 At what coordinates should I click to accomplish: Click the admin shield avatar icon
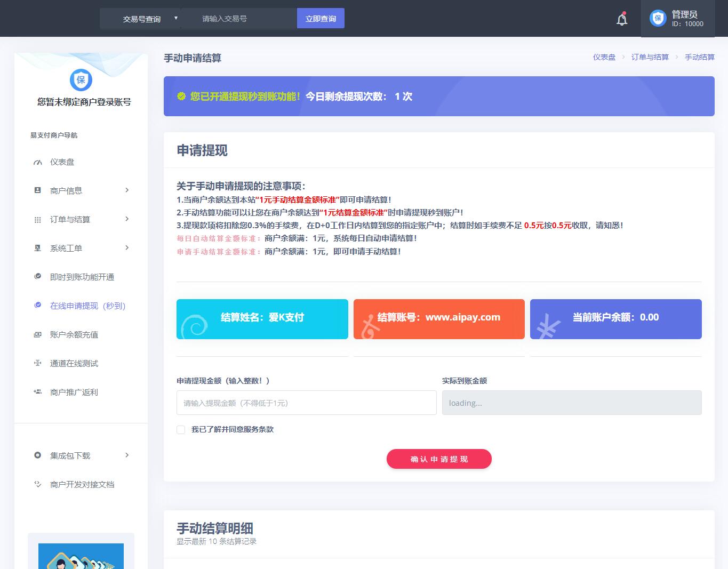[658, 18]
